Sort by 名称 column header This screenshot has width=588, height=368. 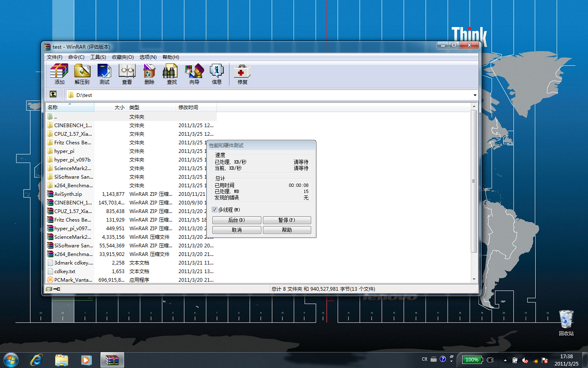[x=70, y=107]
